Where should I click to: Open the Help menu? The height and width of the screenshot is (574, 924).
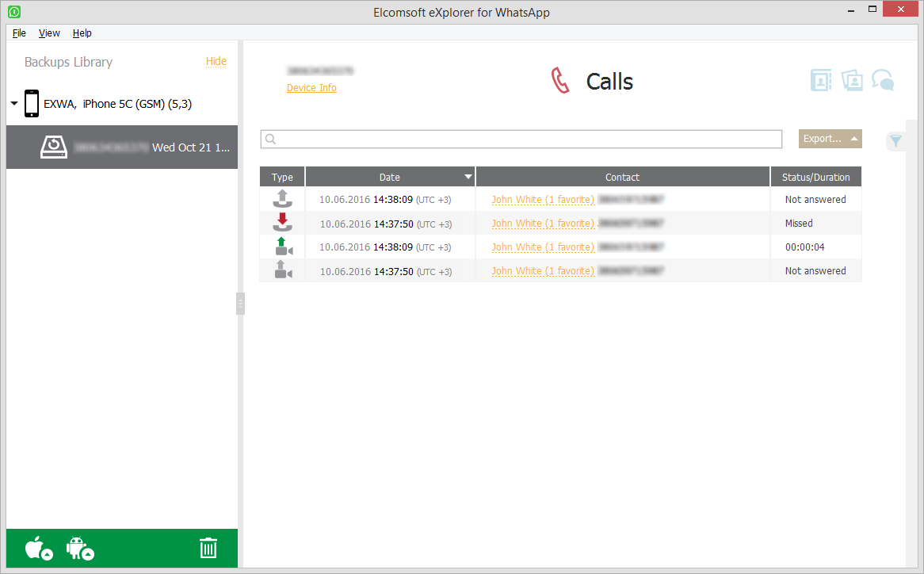pos(82,33)
